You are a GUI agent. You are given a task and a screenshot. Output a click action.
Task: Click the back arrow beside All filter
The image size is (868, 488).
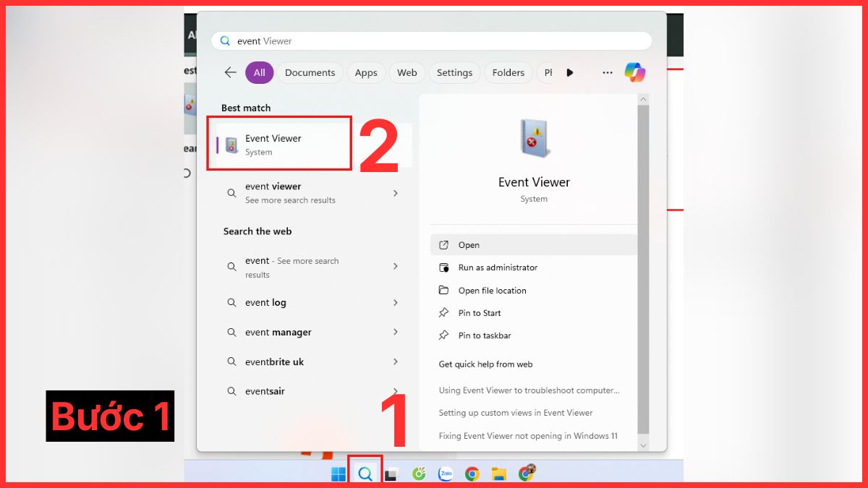230,72
